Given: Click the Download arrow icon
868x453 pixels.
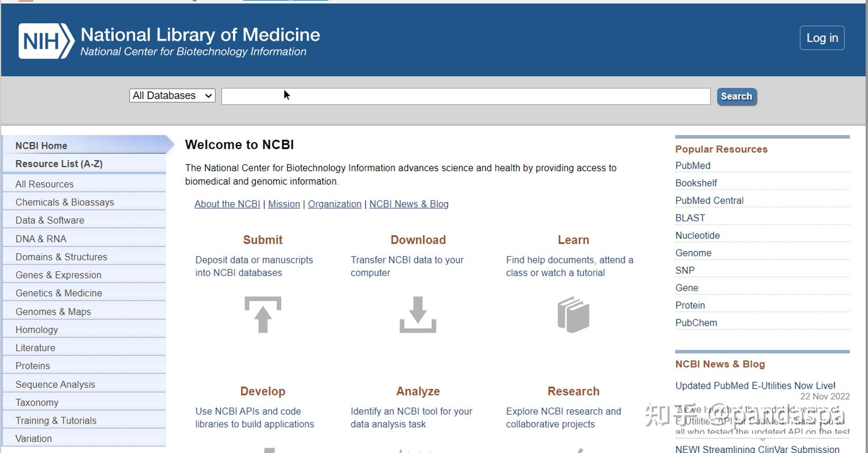Looking at the screenshot, I should click(418, 315).
